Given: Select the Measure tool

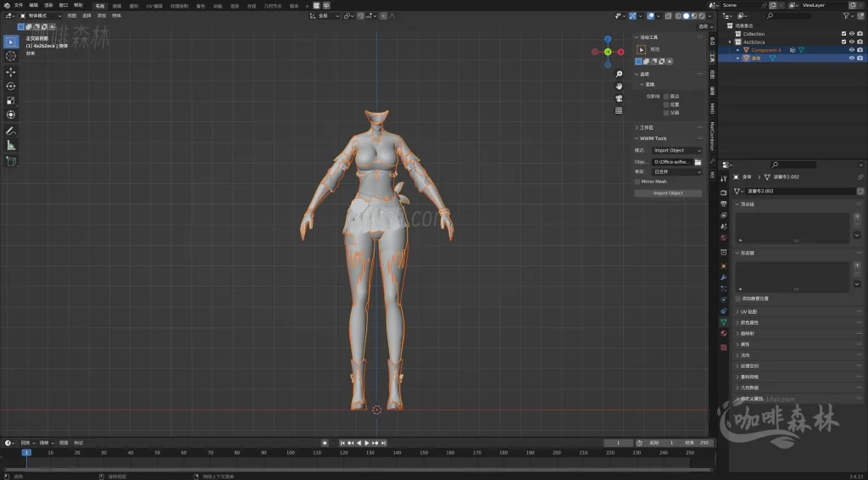Looking at the screenshot, I should (10, 146).
